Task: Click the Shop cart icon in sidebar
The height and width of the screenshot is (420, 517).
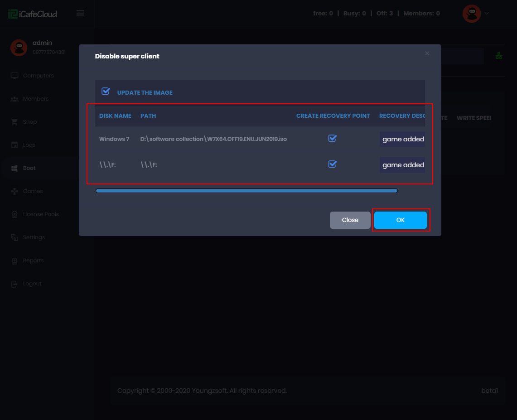Action: tap(14, 122)
